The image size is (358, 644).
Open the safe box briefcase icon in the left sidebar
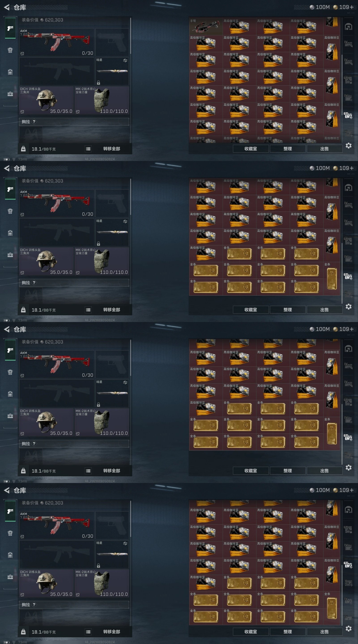point(10,94)
